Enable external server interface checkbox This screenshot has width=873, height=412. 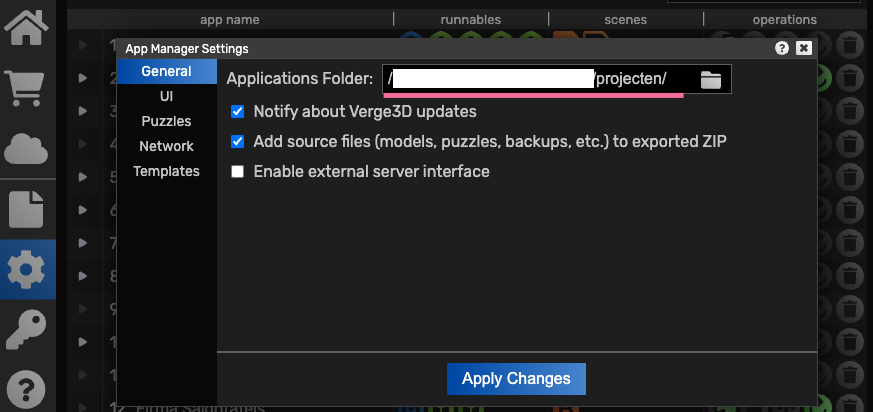(x=238, y=172)
